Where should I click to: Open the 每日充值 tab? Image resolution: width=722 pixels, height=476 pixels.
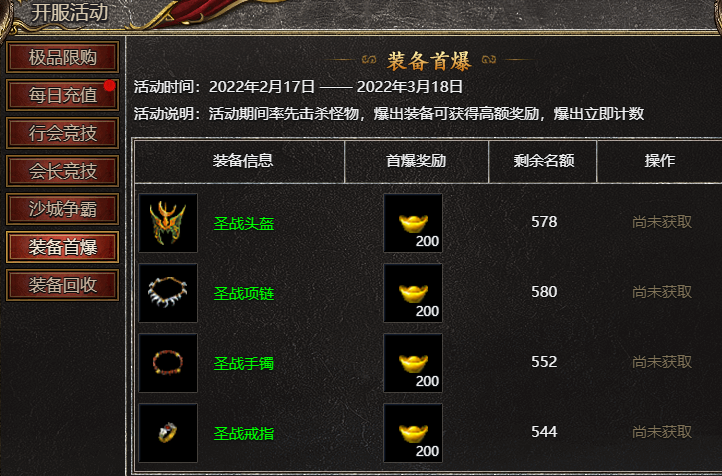point(63,95)
